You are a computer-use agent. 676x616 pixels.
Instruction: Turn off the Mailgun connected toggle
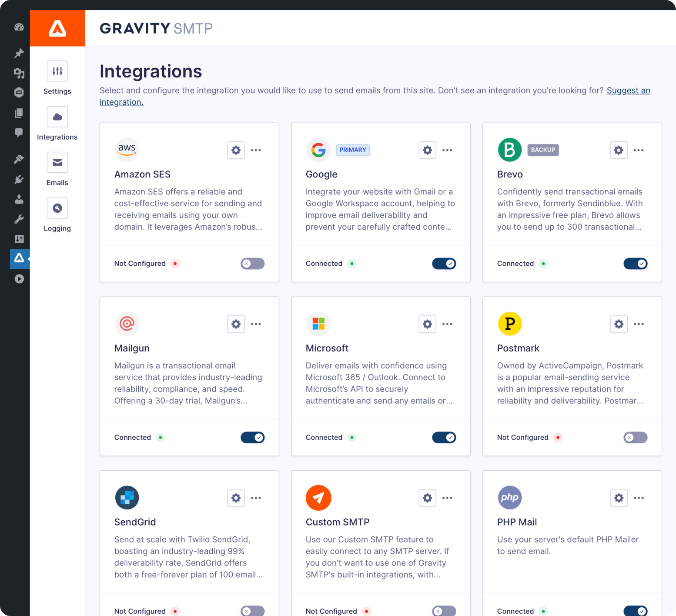tap(252, 437)
